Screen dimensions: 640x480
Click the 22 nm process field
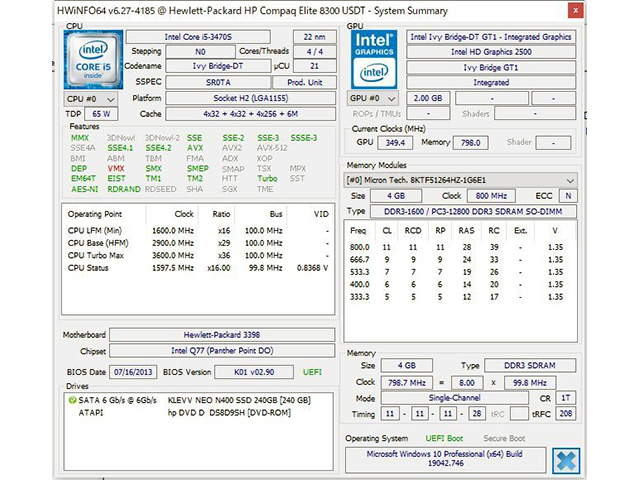point(315,37)
